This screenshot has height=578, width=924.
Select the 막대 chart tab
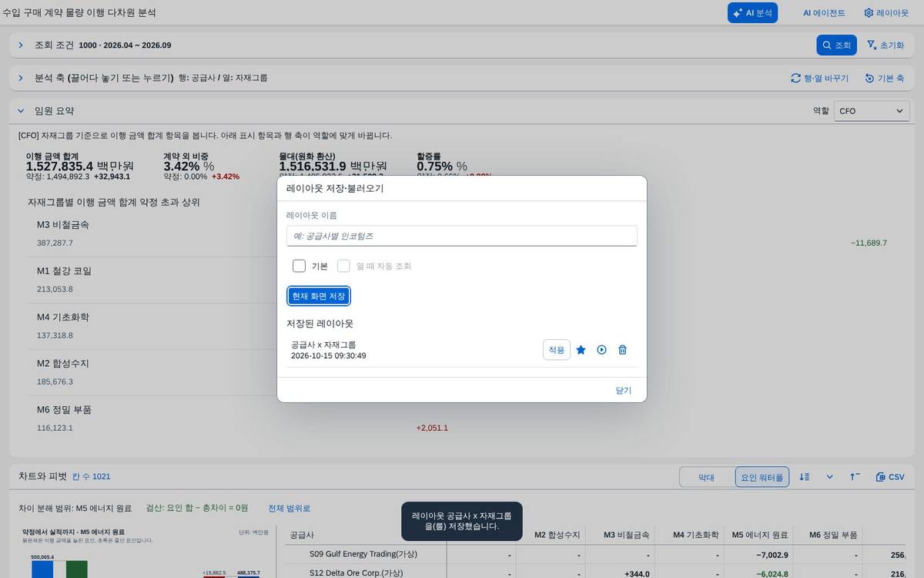(x=706, y=477)
